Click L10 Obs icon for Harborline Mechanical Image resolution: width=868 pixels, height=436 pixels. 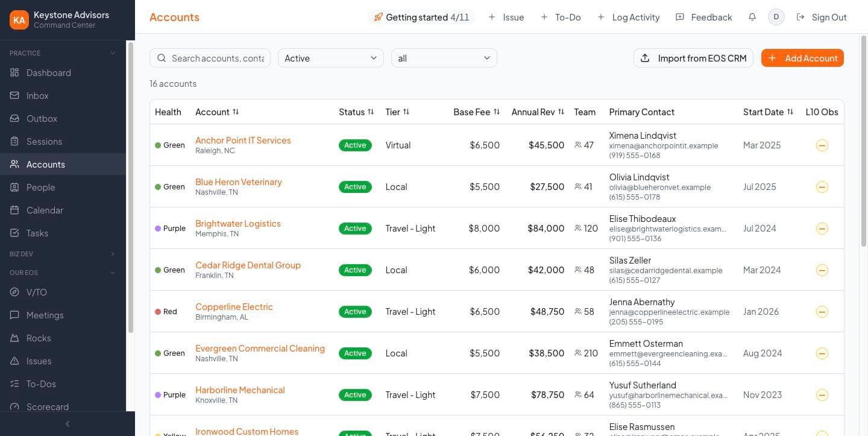[x=822, y=395]
